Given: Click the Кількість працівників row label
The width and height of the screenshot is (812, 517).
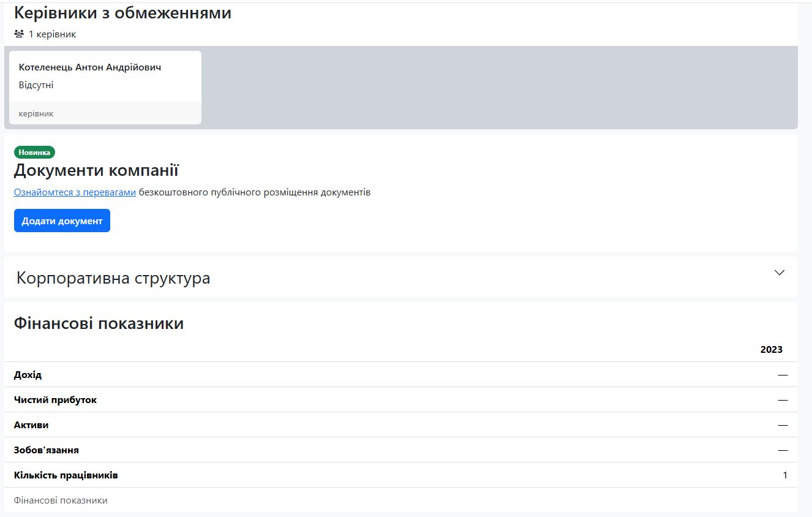Looking at the screenshot, I should tap(66, 475).
